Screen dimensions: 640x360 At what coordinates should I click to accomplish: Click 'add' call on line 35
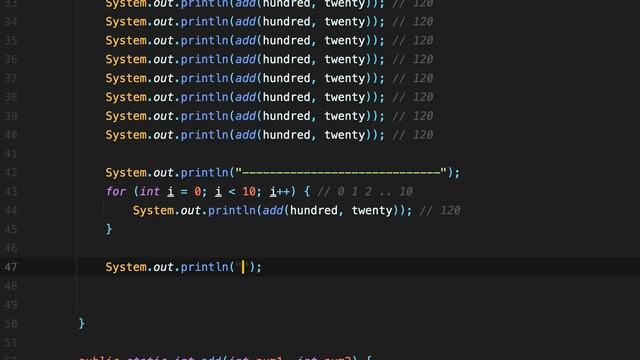tap(246, 40)
